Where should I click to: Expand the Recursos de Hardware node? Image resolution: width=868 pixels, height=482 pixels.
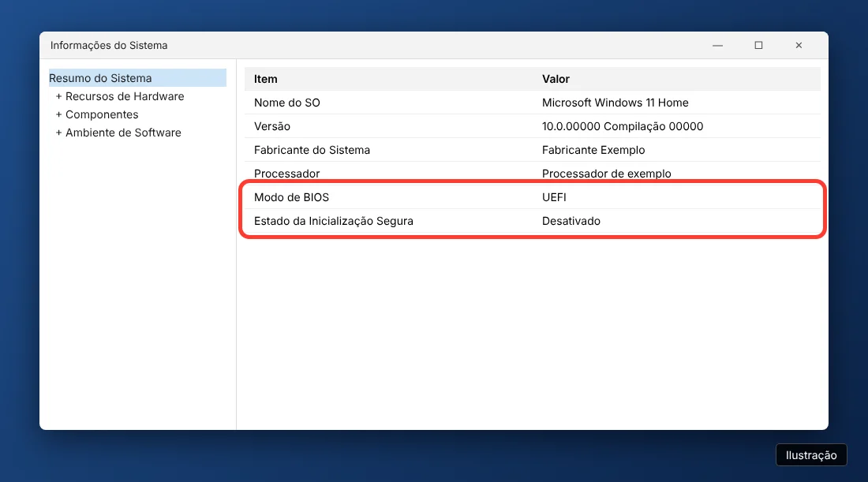pos(58,96)
